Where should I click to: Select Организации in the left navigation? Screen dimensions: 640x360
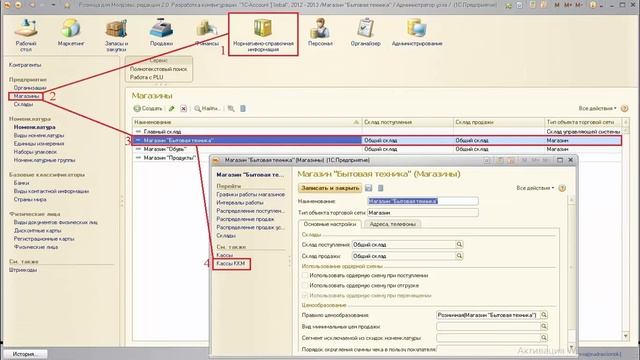coord(30,88)
